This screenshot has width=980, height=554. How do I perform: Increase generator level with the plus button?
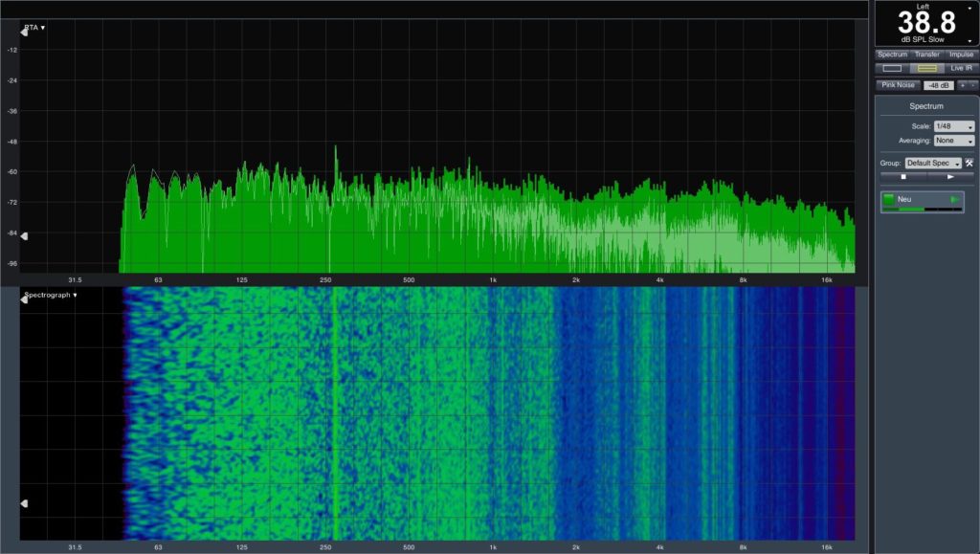[963, 85]
